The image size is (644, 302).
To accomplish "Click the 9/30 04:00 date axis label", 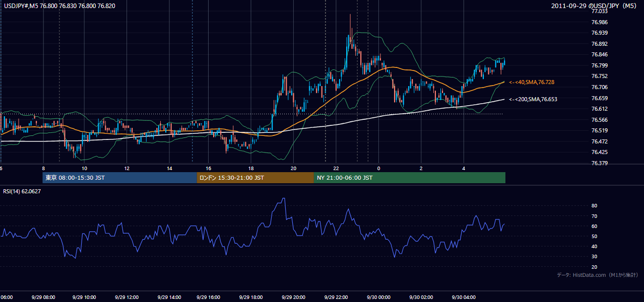I will (x=463, y=297).
